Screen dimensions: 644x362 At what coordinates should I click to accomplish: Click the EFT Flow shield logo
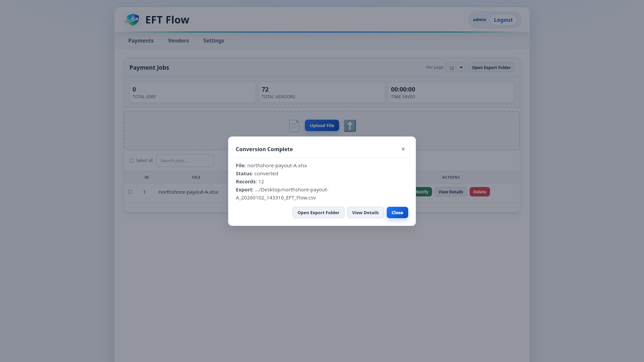[x=132, y=20]
